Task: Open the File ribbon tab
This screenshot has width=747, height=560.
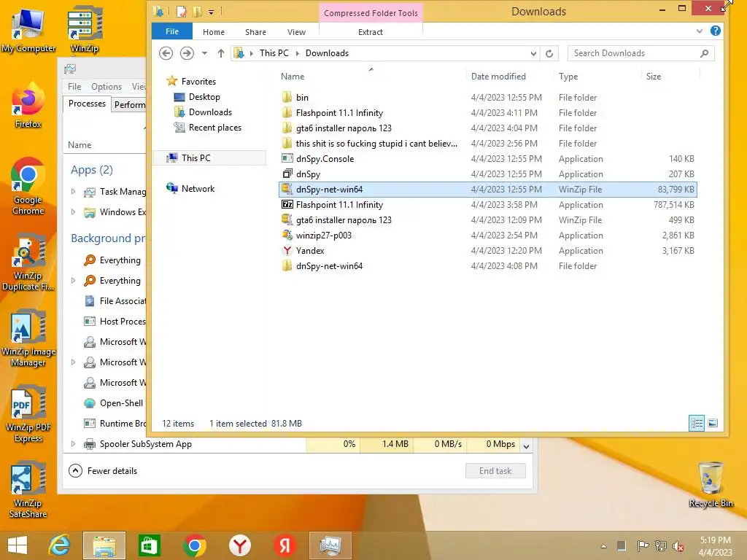Action: (x=172, y=31)
